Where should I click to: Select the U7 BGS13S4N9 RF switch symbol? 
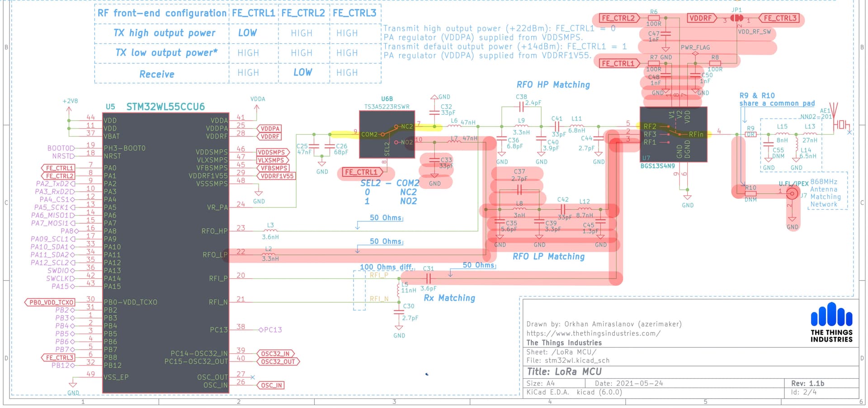click(673, 134)
